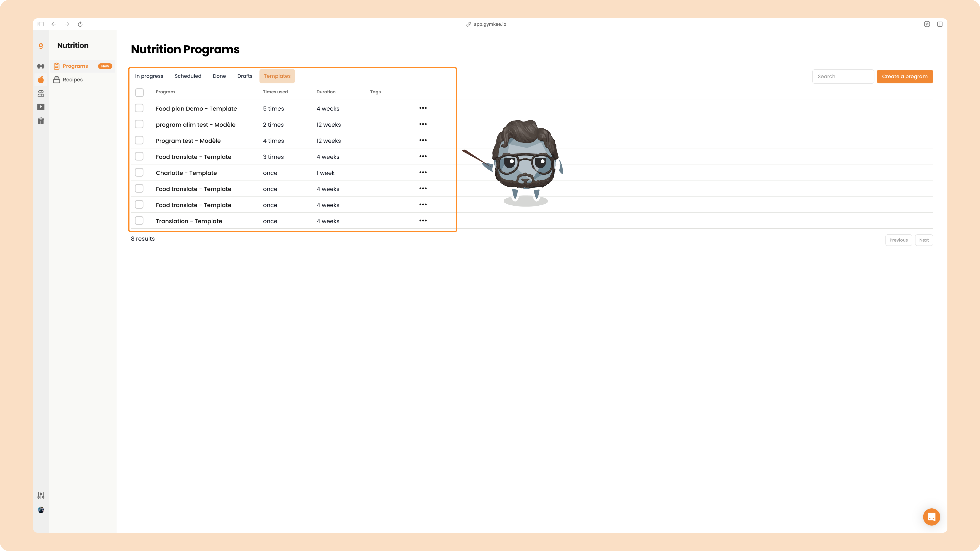The image size is (980, 551).
Task: Open the profile avatar in sidebar
Action: (x=41, y=510)
